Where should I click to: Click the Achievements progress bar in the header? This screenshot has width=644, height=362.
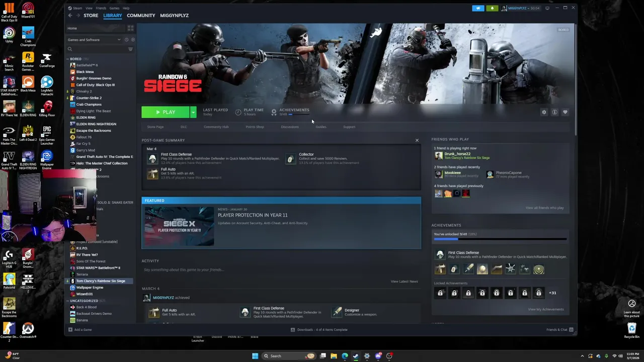point(298,115)
